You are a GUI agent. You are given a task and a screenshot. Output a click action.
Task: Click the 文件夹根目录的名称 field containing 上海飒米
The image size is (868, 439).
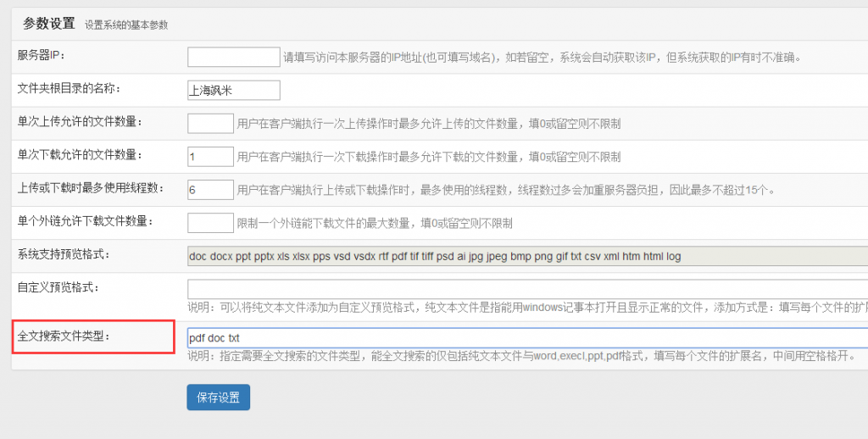pyautogui.click(x=233, y=90)
